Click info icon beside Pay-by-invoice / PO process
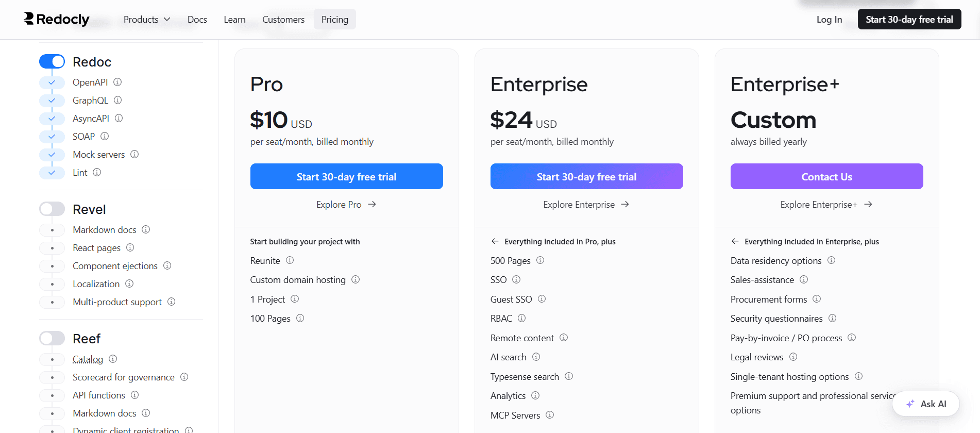 click(852, 338)
